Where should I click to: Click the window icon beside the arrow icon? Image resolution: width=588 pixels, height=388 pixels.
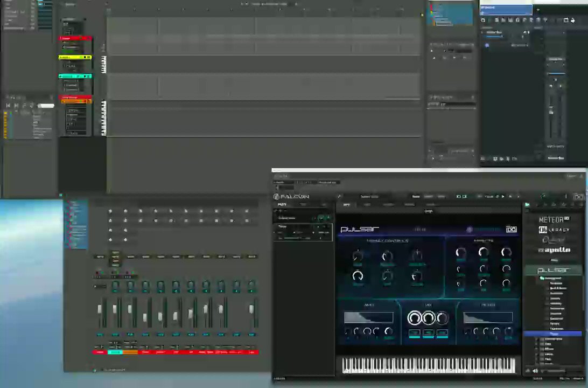pyautogui.click(x=566, y=20)
